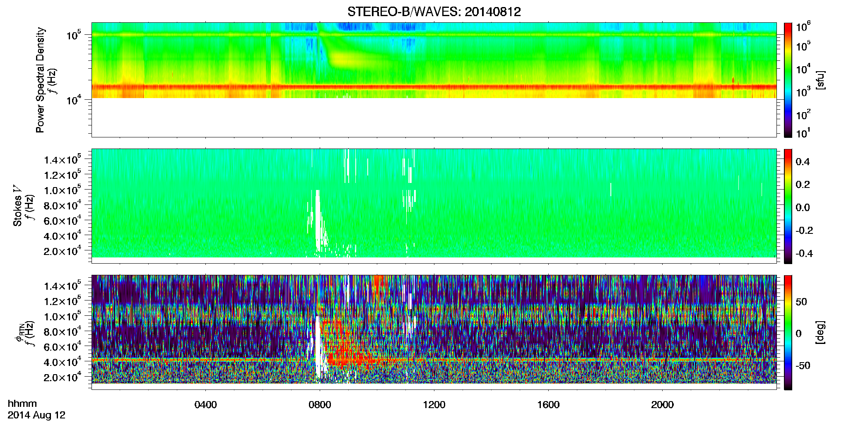Click the Power Spectral Density color bar
Viewport: 868px width, 447px height.
pyautogui.click(x=788, y=80)
